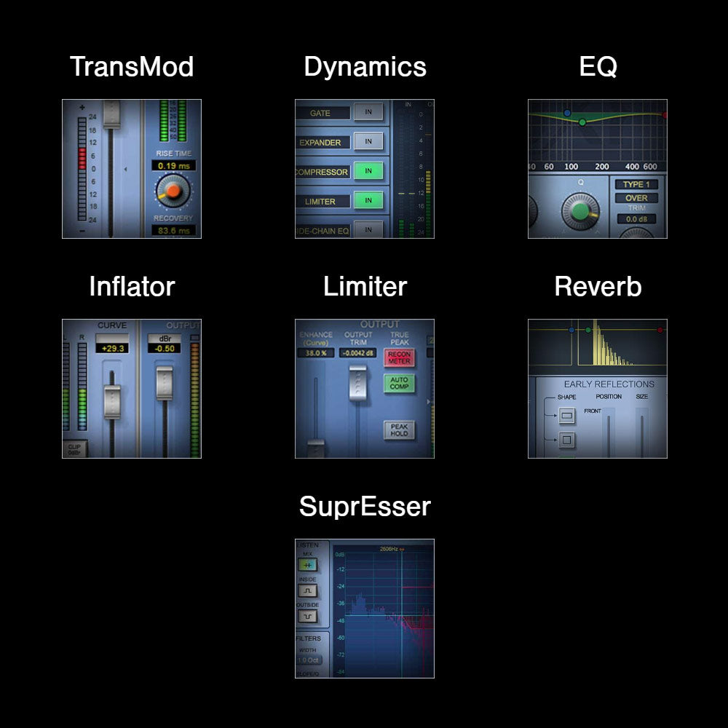
Task: Click the RISE TIME value showing 0.19 ms
Action: pos(173,165)
